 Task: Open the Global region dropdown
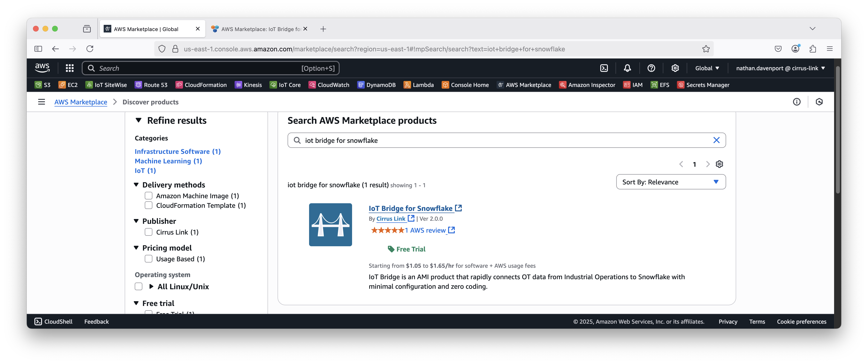coord(707,68)
